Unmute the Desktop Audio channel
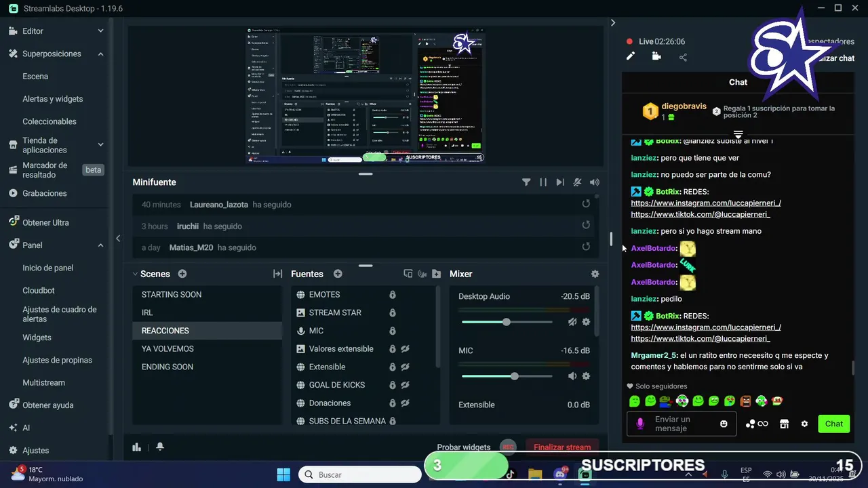The width and height of the screenshot is (868, 488). tap(572, 322)
